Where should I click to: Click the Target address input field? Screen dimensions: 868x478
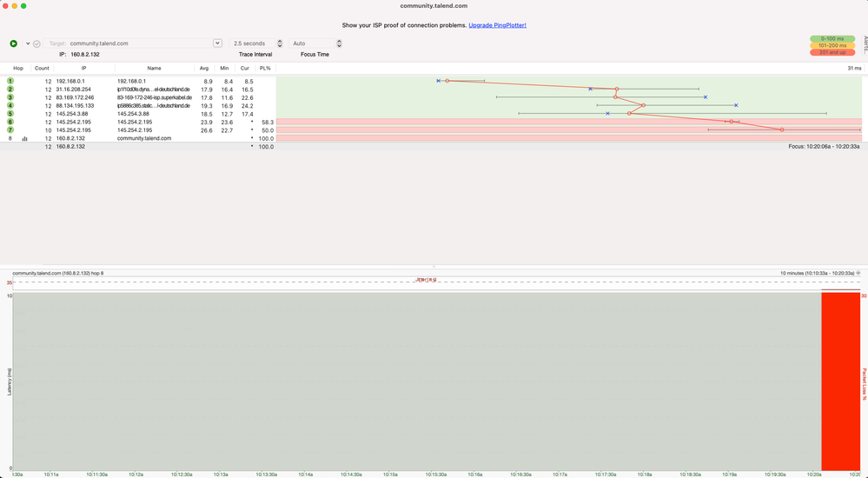coord(128,43)
